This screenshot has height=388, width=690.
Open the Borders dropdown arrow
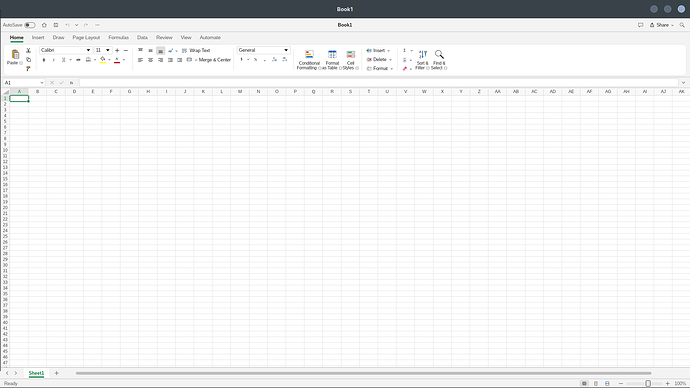pos(95,60)
